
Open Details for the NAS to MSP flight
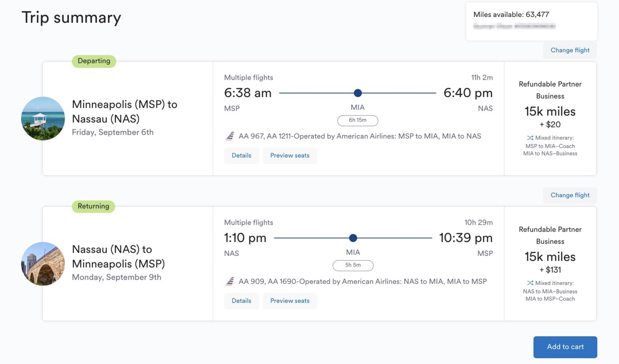tap(241, 301)
